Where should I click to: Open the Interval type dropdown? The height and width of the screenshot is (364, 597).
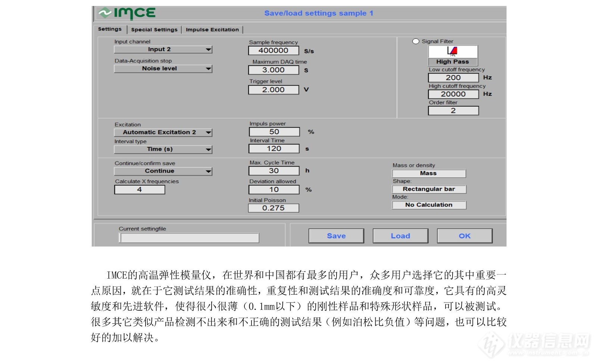click(163, 149)
